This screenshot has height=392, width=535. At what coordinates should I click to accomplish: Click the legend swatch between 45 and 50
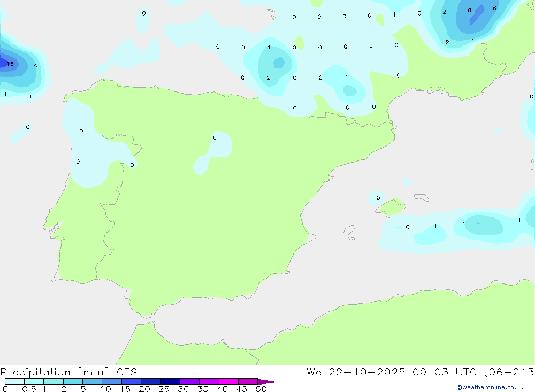tap(248, 381)
